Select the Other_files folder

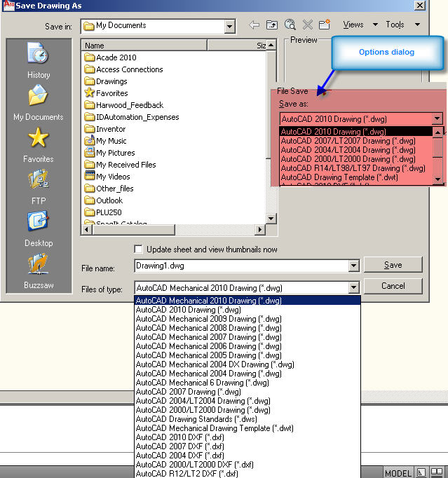109,188
